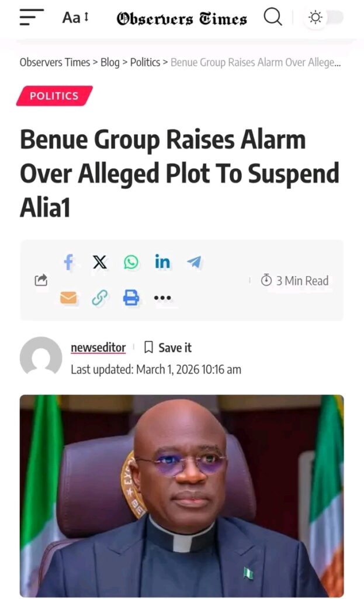This screenshot has width=364, height=599.
Task: Expand more share options
Action: (162, 298)
